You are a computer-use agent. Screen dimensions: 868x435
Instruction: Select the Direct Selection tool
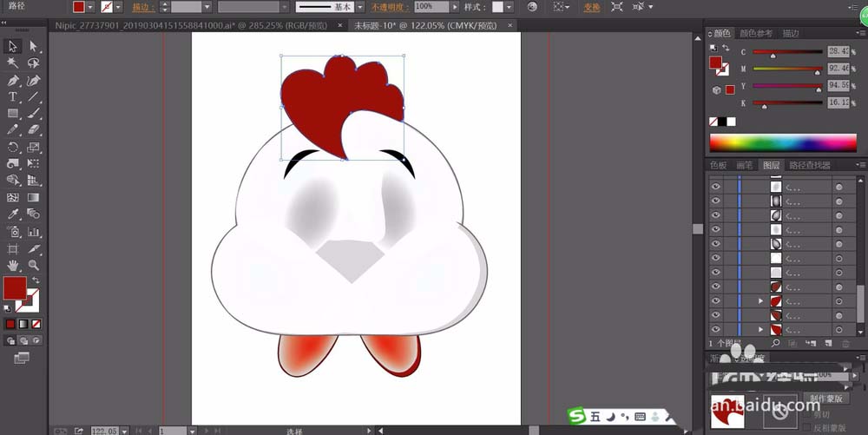click(x=33, y=47)
